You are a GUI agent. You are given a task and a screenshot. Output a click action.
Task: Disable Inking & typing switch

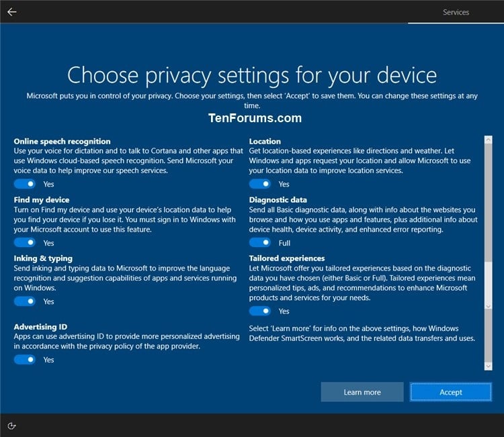[x=25, y=301]
